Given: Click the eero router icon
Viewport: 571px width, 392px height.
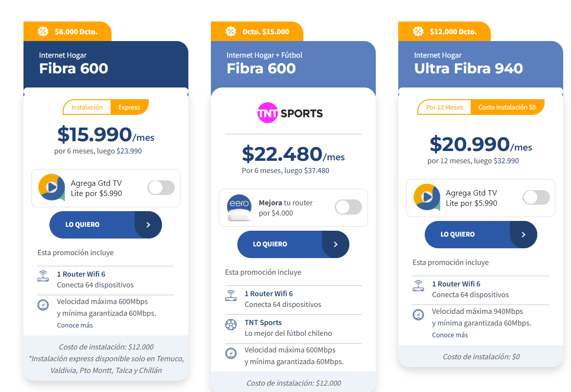Looking at the screenshot, I should click(x=239, y=207).
